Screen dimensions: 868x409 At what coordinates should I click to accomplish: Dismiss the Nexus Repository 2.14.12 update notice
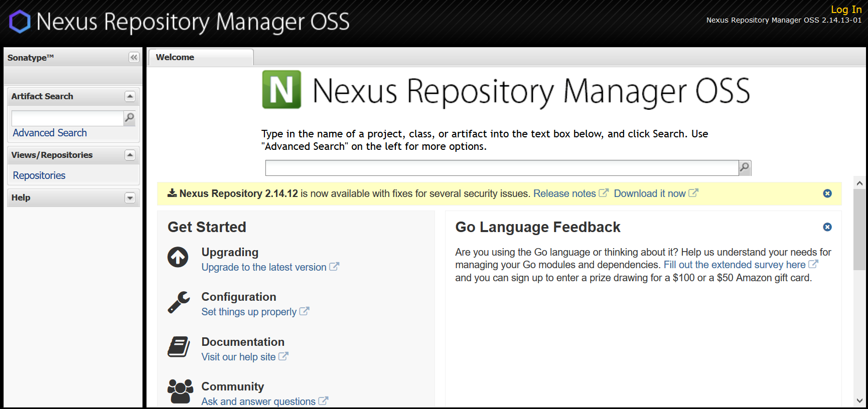coord(827,193)
